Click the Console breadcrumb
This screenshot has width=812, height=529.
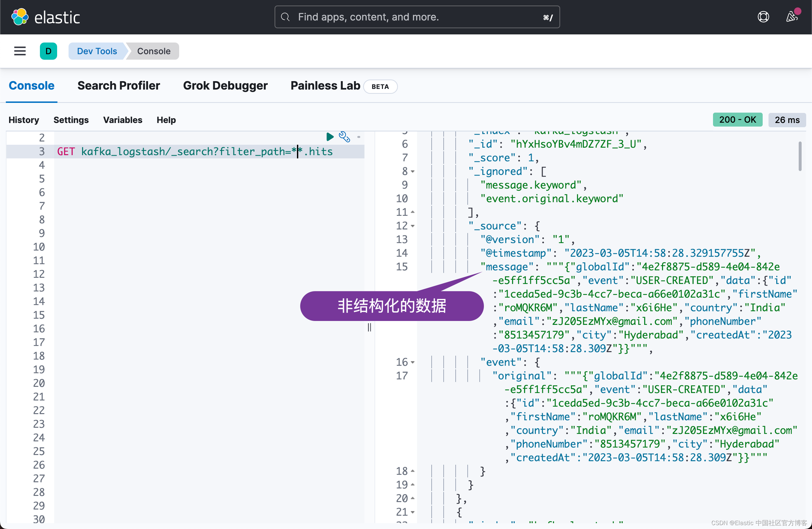154,51
